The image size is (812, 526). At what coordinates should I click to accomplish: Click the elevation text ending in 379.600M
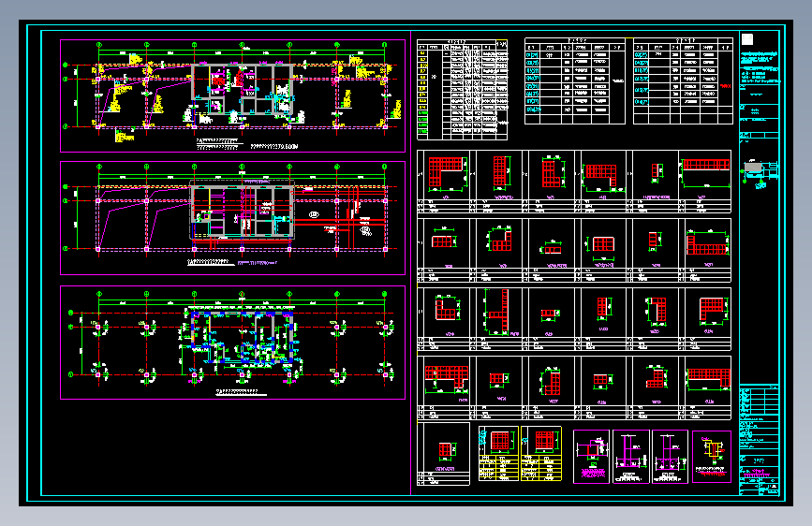[274, 147]
